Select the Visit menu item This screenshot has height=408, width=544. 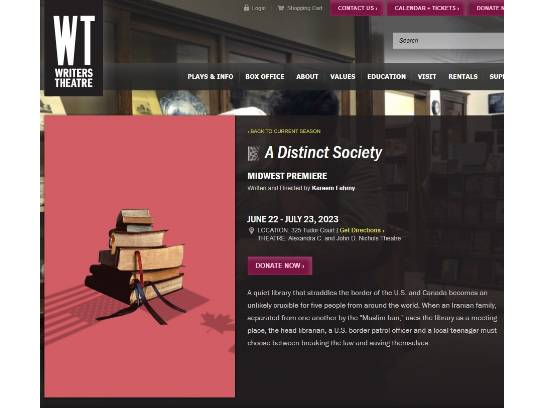(427, 77)
